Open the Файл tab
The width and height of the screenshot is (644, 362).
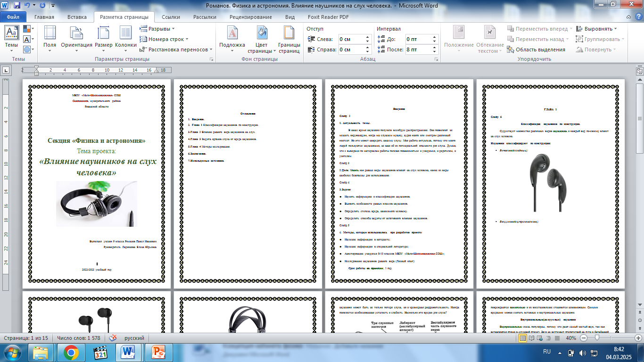pyautogui.click(x=13, y=17)
